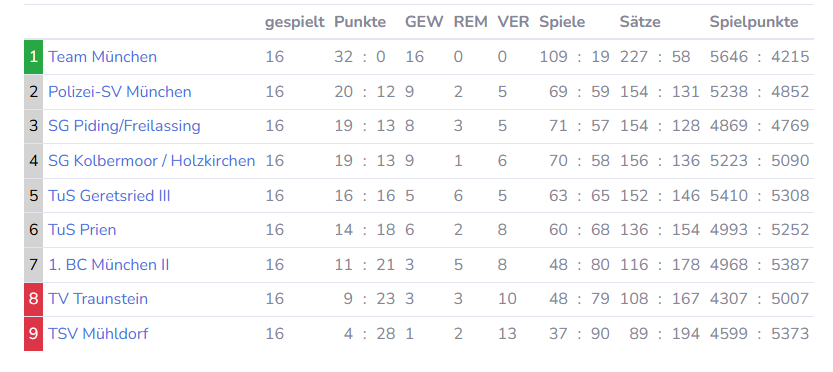Click the Sätze column header
The height and width of the screenshot is (372, 833).
640,22
